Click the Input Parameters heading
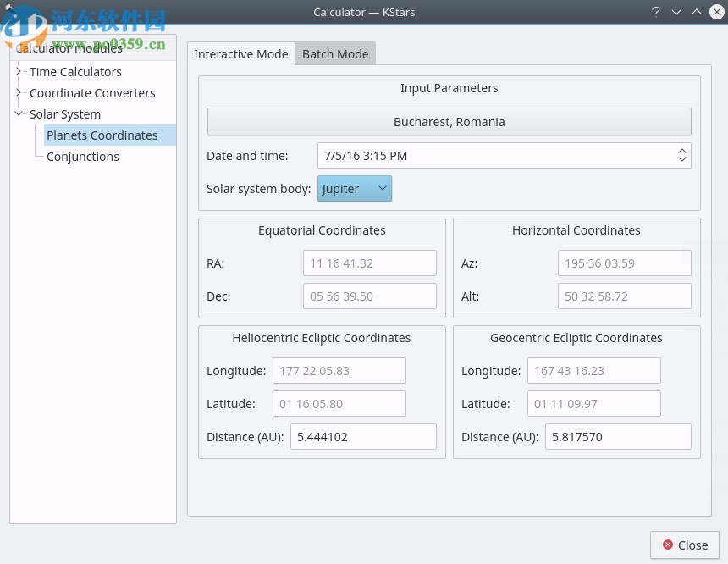728x564 pixels. click(x=449, y=88)
